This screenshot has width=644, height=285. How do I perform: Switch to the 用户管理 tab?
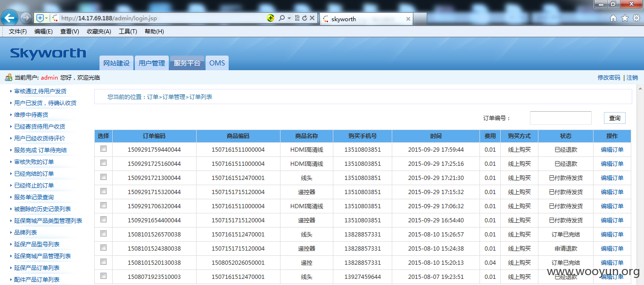[x=152, y=63]
